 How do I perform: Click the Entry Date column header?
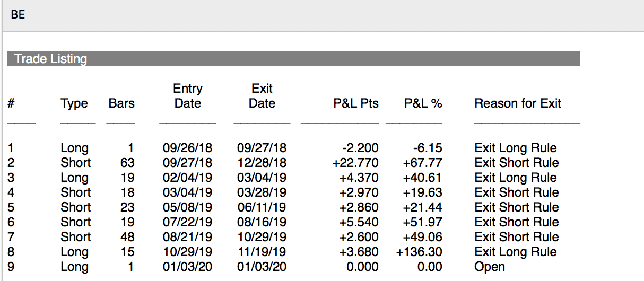(x=187, y=96)
